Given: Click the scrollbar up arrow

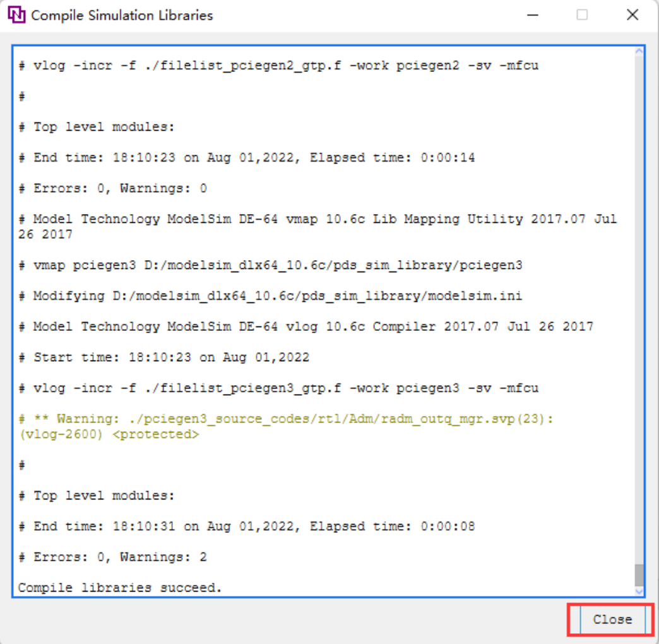Looking at the screenshot, I should coord(639,51).
